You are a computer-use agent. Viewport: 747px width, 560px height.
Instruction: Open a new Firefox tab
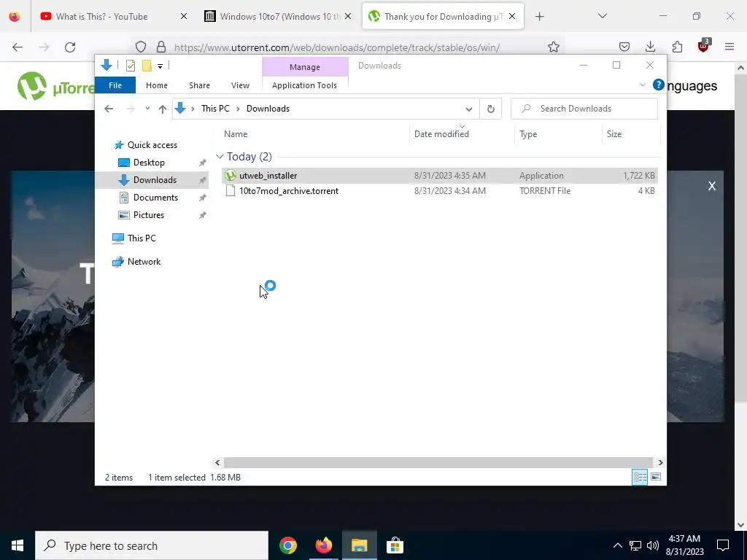coord(539,17)
